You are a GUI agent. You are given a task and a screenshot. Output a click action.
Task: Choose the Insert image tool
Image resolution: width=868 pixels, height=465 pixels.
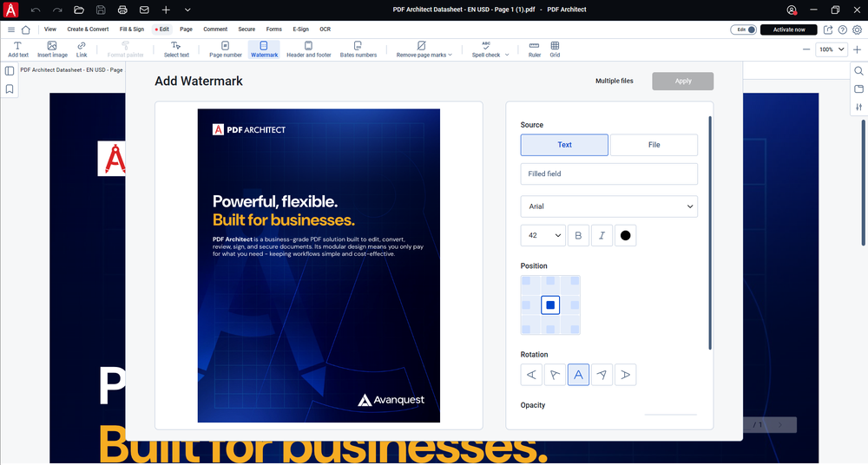[52, 49]
